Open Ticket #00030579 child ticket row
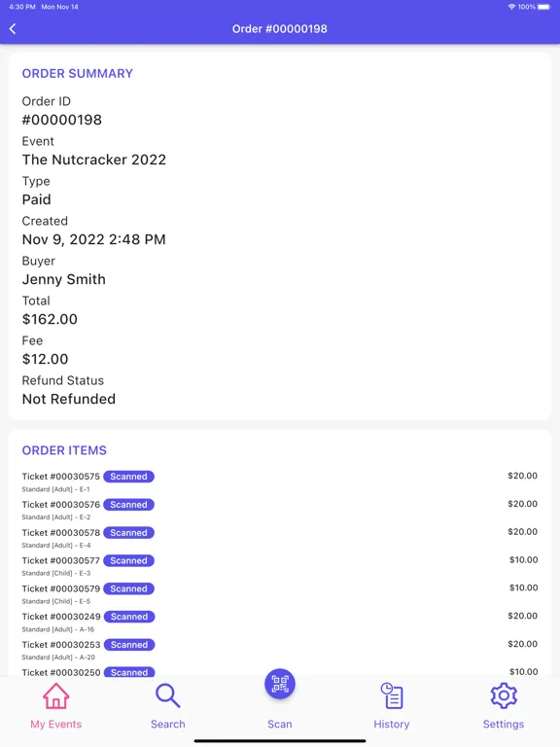This screenshot has width=560, height=747. pos(280,593)
